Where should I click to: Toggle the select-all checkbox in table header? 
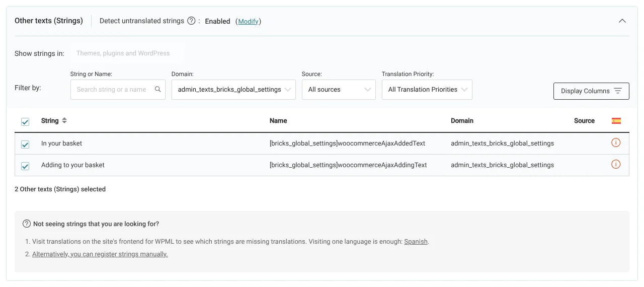click(x=25, y=122)
